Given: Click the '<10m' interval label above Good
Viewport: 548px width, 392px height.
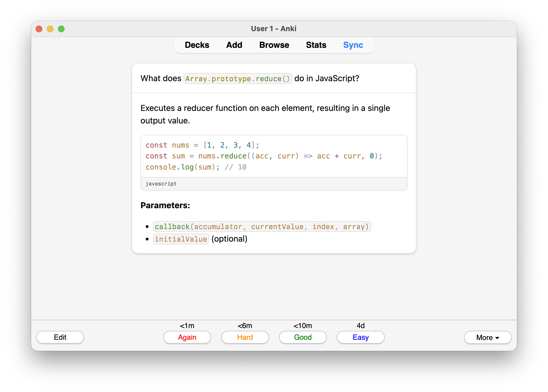Looking at the screenshot, I should tap(303, 326).
